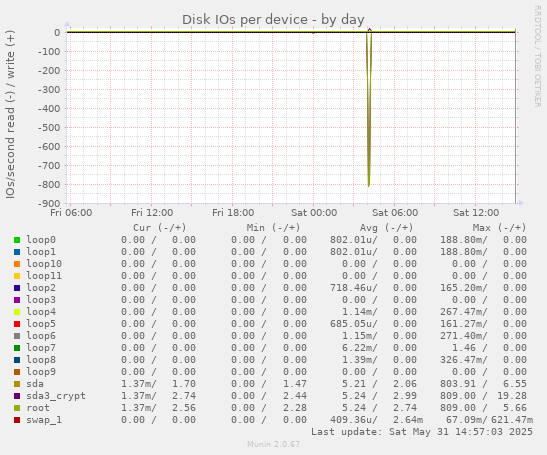Screen dimensions: 547x455
Task: Click the 'Sat 06:00' time axis label
Action: click(x=395, y=212)
